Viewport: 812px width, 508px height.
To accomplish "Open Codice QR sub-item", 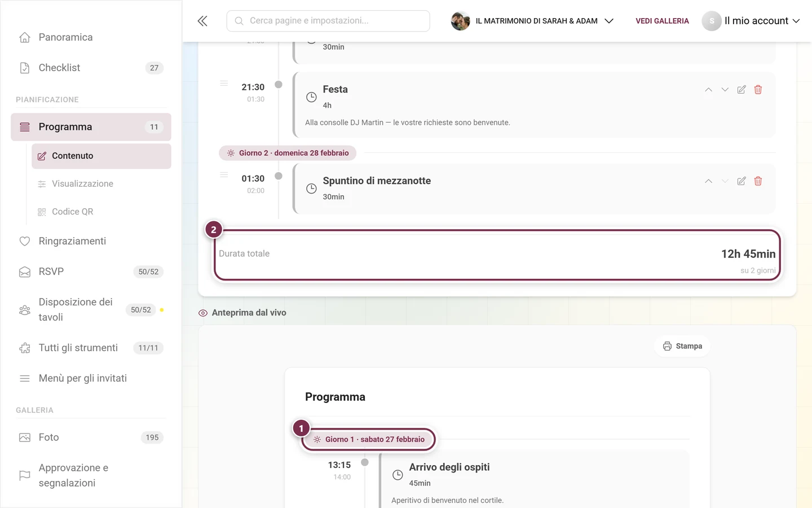I will pos(101,212).
